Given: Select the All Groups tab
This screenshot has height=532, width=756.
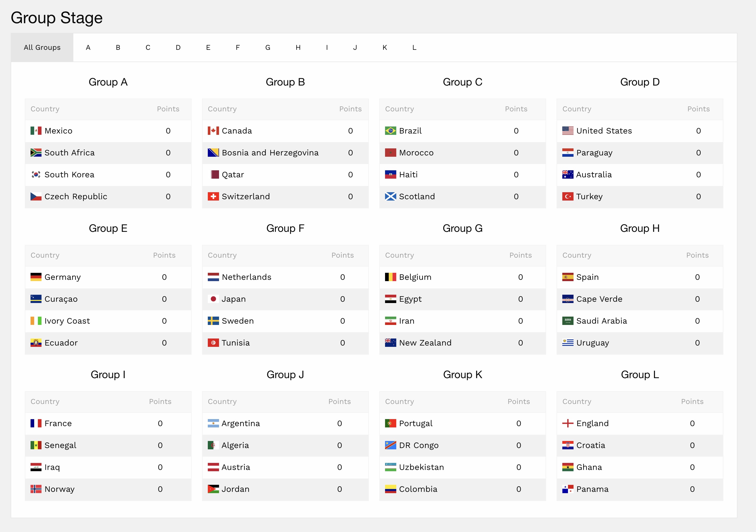Looking at the screenshot, I should 42,47.
